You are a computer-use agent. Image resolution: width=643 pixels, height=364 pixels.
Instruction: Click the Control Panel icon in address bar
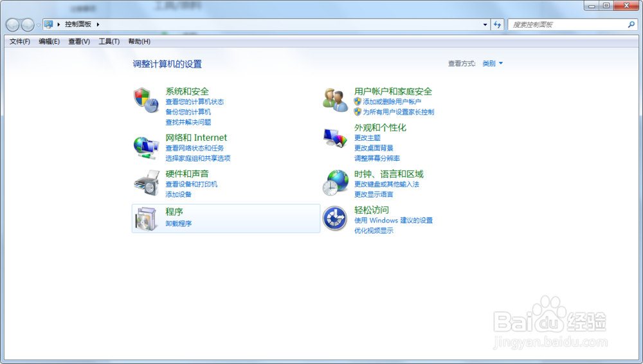tap(49, 24)
